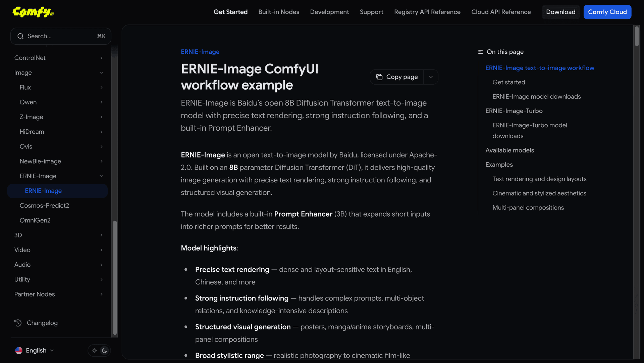Click the Comfy Cloud button
644x363 pixels.
607,12
